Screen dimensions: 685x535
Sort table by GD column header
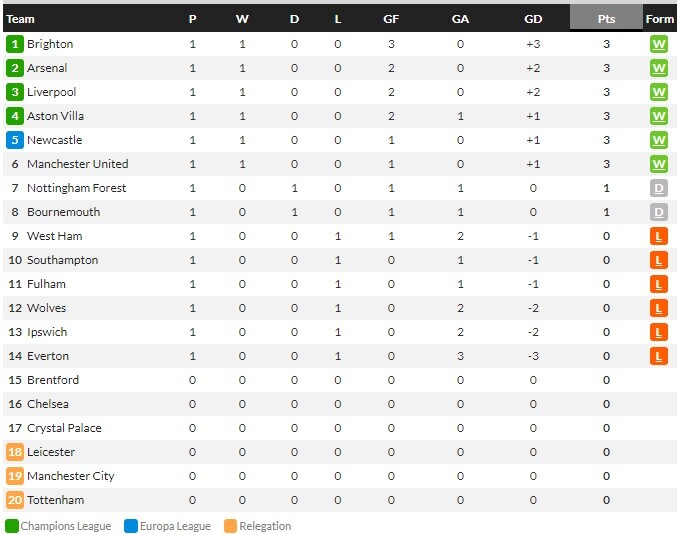533,19
